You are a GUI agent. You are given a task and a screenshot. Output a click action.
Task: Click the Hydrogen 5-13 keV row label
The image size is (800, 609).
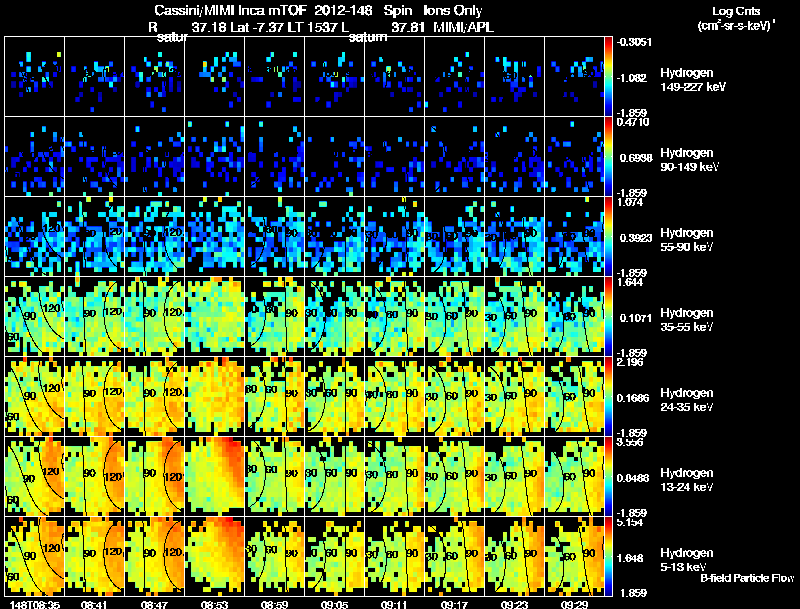(x=687, y=560)
